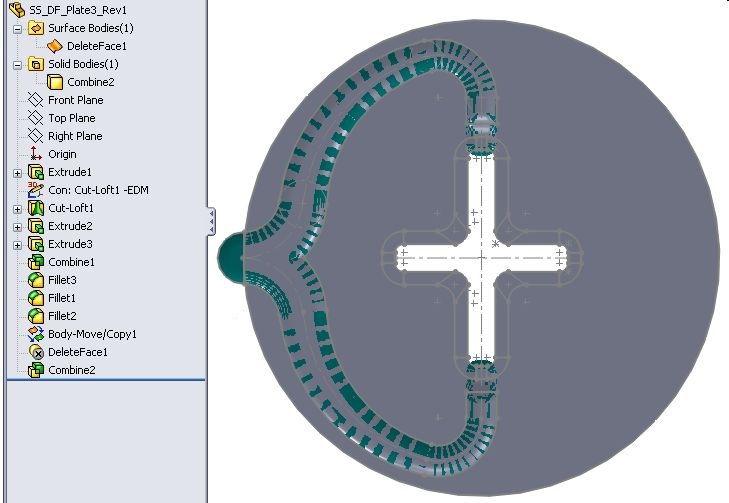The height and width of the screenshot is (503, 729).
Task: Select the Con: Cut-Loft1 -EDM label
Action: point(99,190)
